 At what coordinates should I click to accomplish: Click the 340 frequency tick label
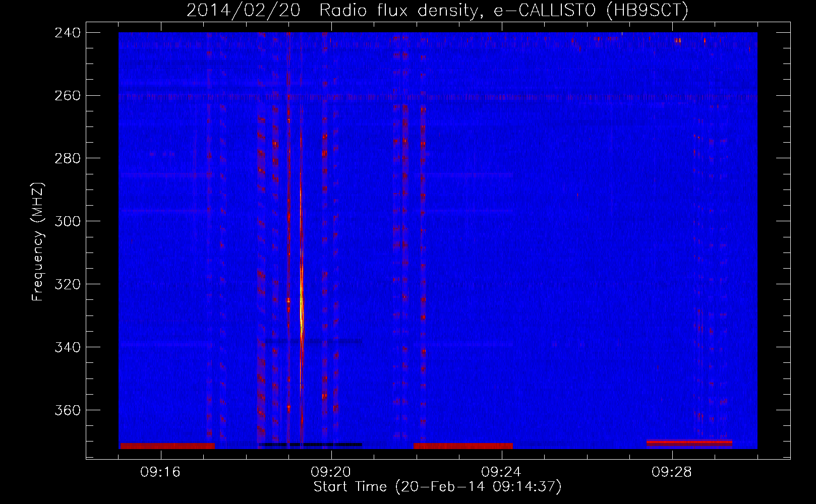pos(68,347)
